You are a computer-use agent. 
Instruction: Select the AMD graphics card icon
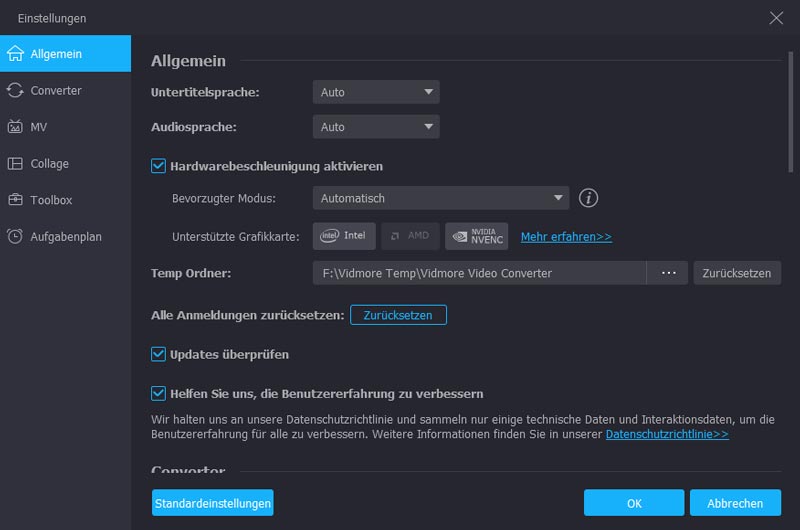(408, 236)
